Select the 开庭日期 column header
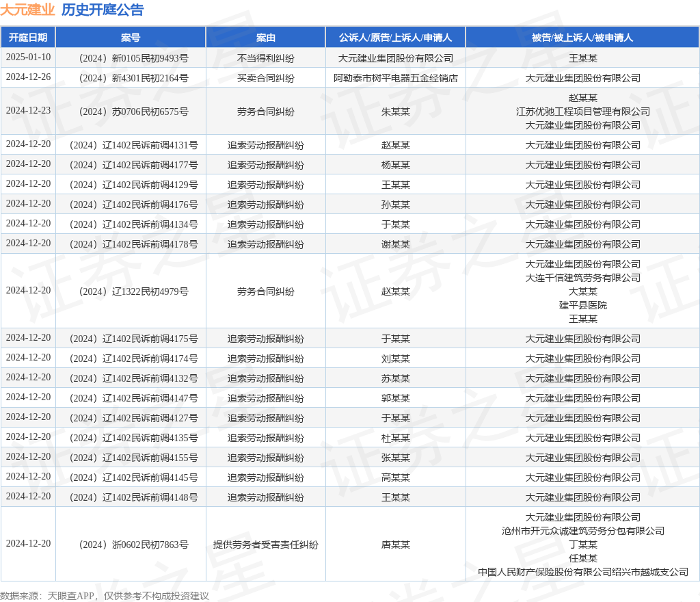 (x=28, y=38)
